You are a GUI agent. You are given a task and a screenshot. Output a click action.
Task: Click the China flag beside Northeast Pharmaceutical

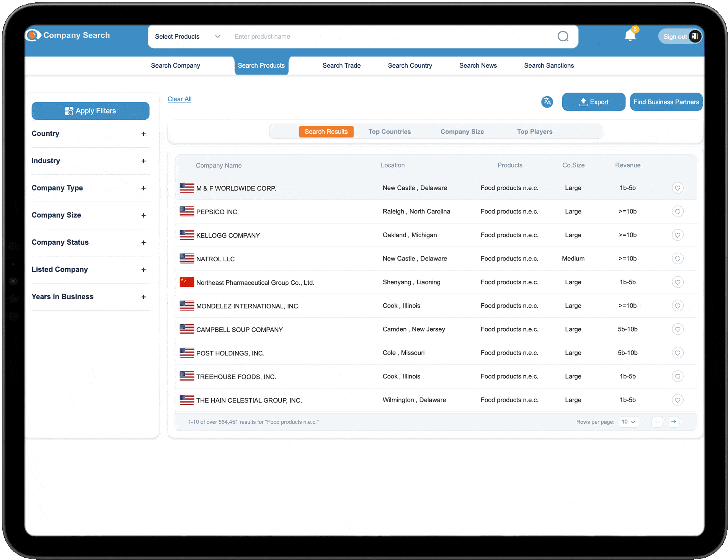tap(187, 282)
